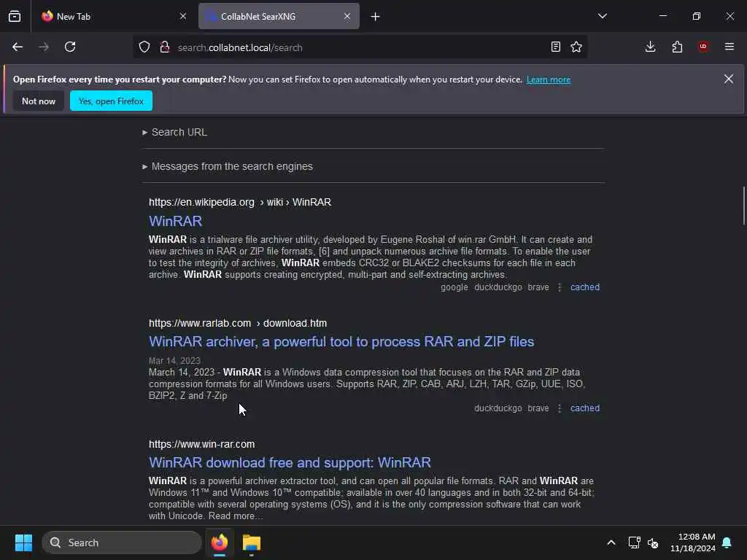Screen dimensions: 747x560
Task: Open the tracking protection shield icon
Action: pyautogui.click(x=144, y=47)
